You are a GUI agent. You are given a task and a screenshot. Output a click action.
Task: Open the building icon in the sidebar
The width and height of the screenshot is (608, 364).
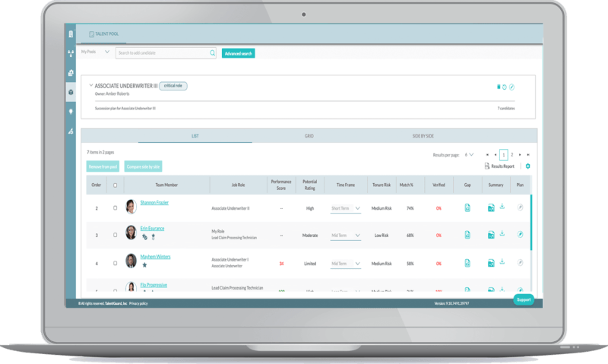[71, 34]
